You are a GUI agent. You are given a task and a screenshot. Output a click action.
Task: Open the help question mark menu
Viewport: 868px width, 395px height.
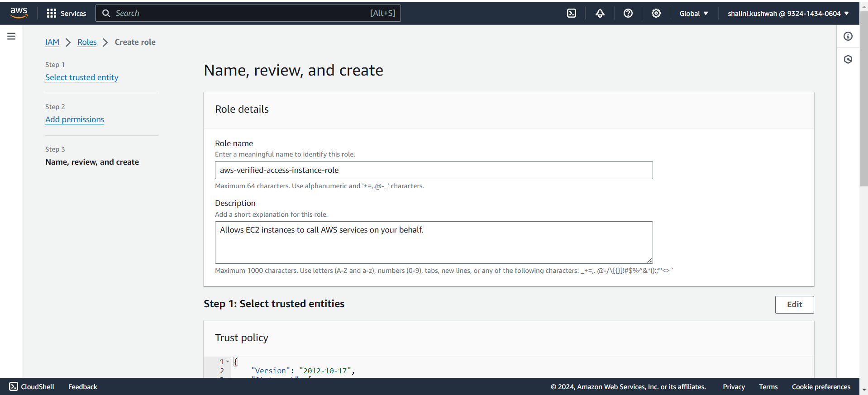point(628,13)
